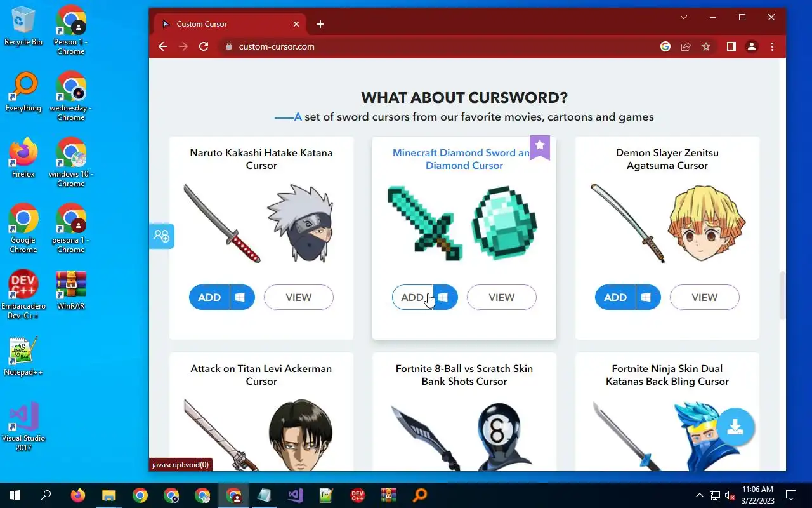This screenshot has height=508, width=812.
Task: Click the blue download floating button
Action: tap(735, 427)
